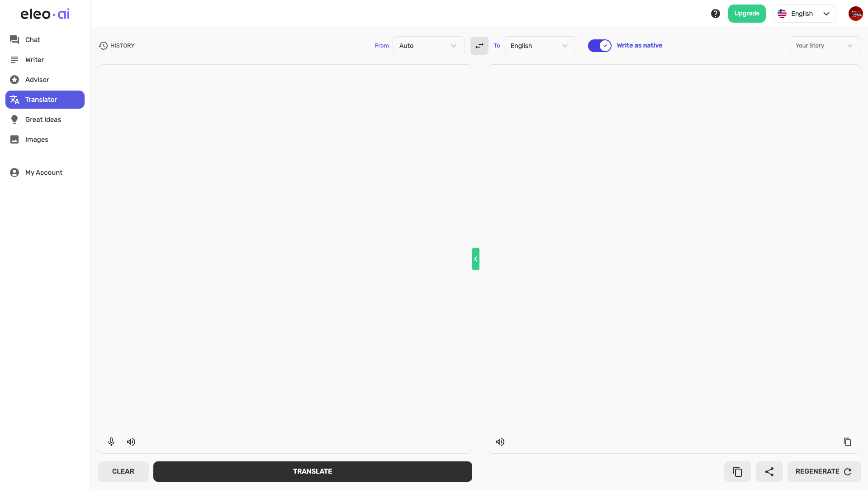This screenshot has width=868, height=489.
Task: Open the help question mark icon
Action: tap(715, 14)
